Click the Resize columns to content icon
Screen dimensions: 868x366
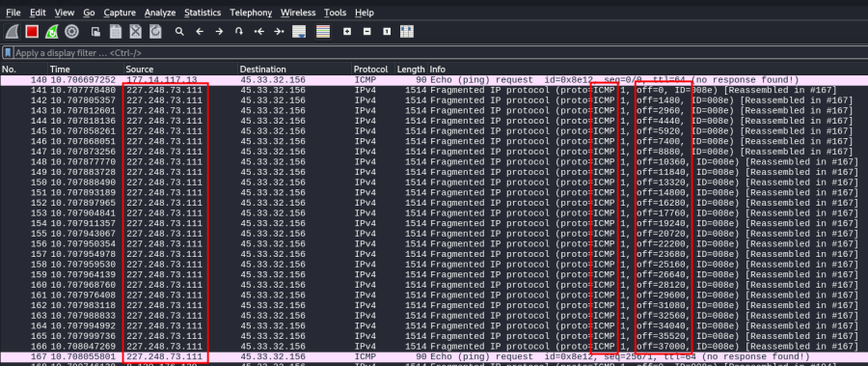pos(407,32)
